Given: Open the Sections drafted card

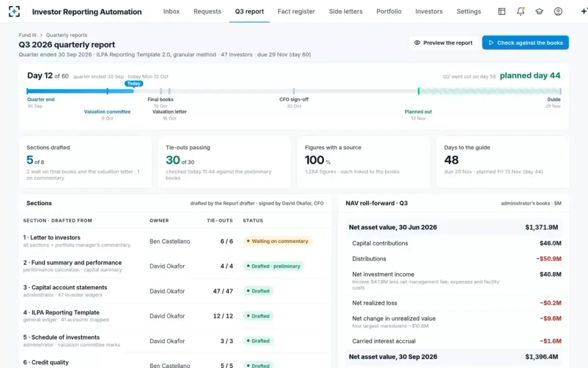Looking at the screenshot, I should point(85,162).
